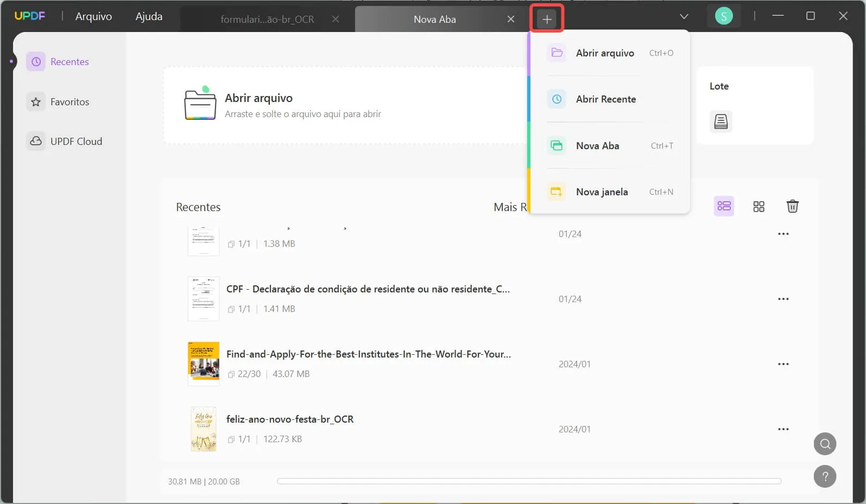This screenshot has width=866, height=504.
Task: Click the 30.81 MB | 20.00 GB storage text
Action: [x=204, y=482]
